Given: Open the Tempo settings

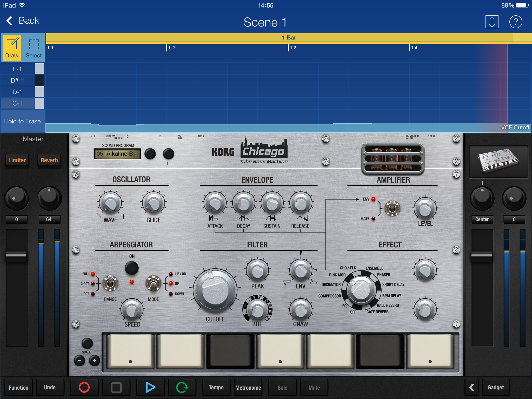Looking at the screenshot, I should click(x=216, y=387).
